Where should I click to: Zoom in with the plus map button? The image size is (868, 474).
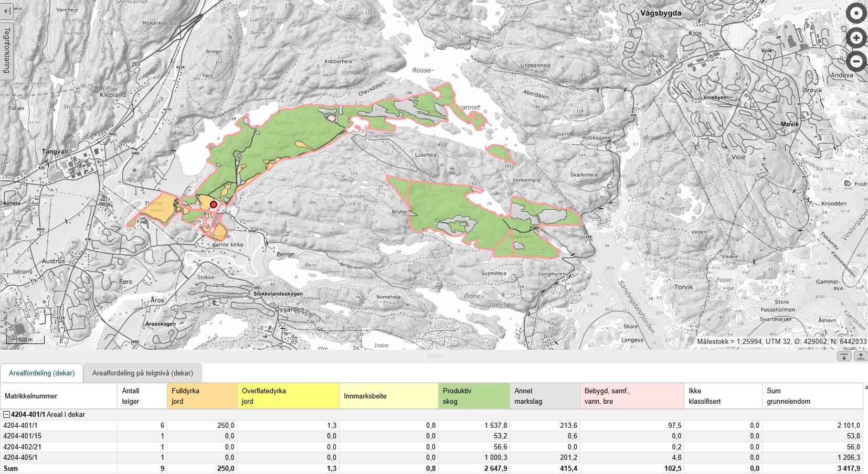pos(856,38)
